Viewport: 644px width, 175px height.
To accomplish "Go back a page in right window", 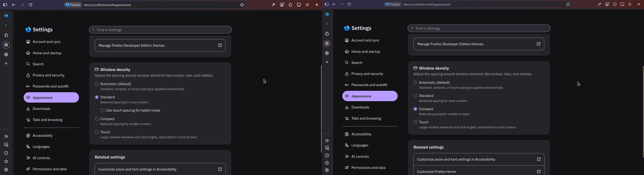I will pos(334,4).
